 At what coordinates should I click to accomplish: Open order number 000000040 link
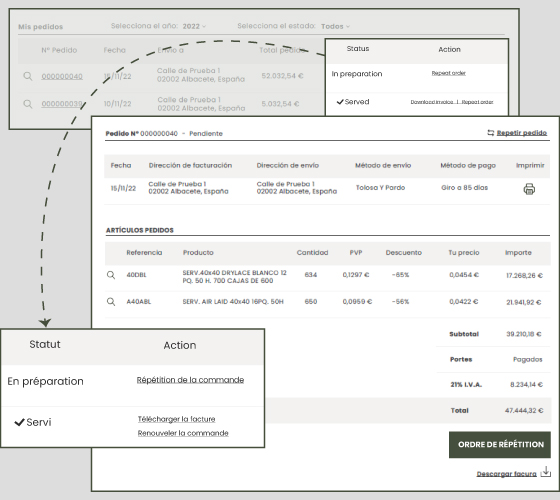(x=62, y=76)
